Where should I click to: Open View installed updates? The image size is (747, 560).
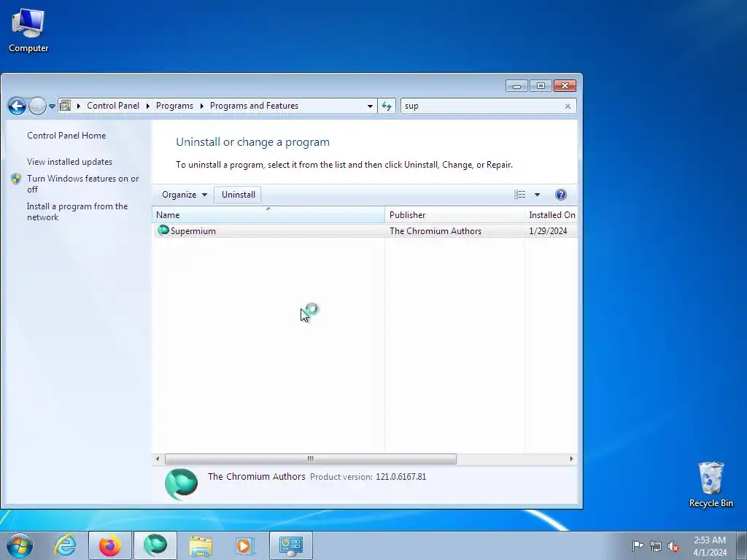(69, 162)
